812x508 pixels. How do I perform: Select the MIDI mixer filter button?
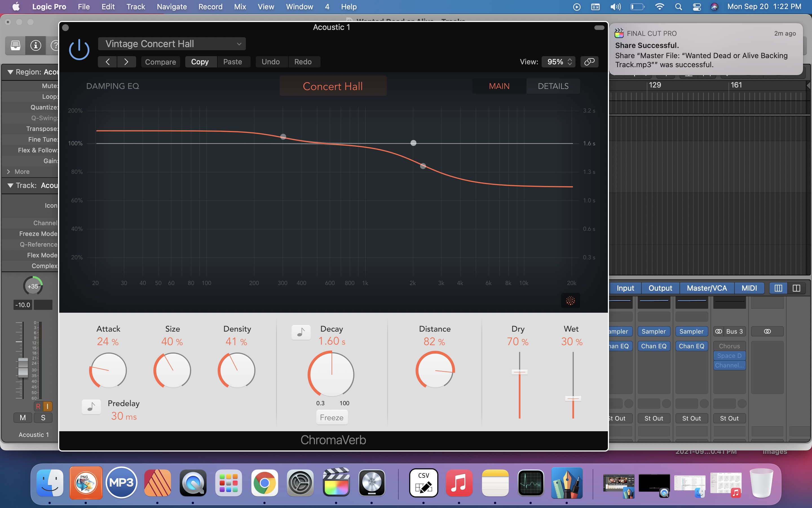pos(749,288)
